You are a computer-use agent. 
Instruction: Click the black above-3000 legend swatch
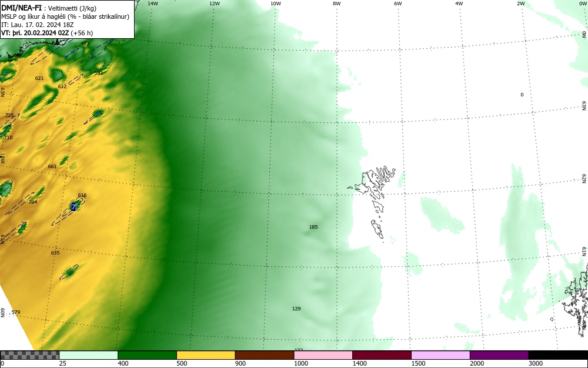(x=558, y=355)
